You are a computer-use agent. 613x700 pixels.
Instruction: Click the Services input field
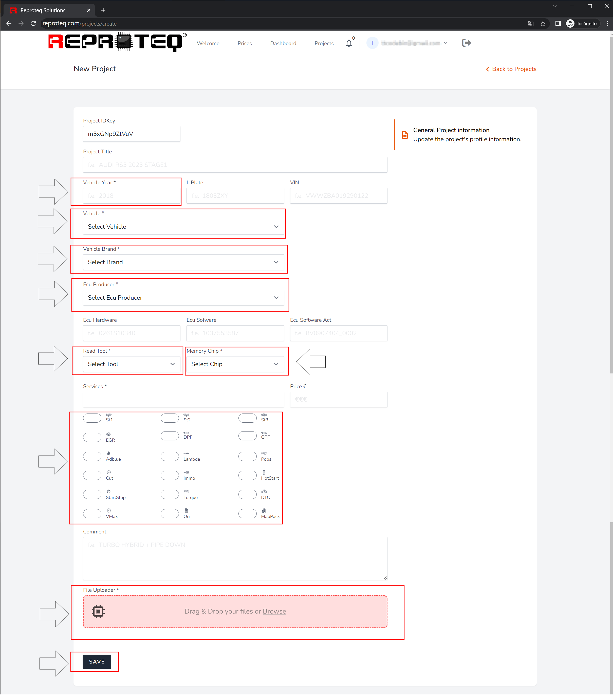coord(183,400)
